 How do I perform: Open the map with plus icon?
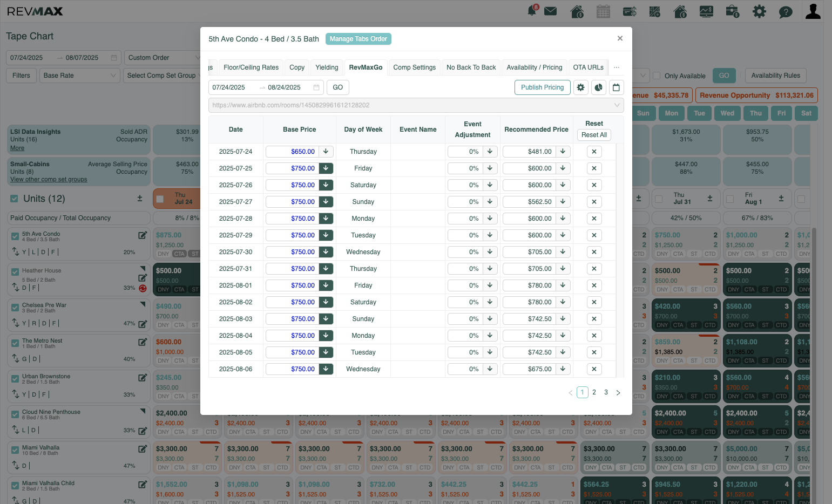[x=655, y=11]
